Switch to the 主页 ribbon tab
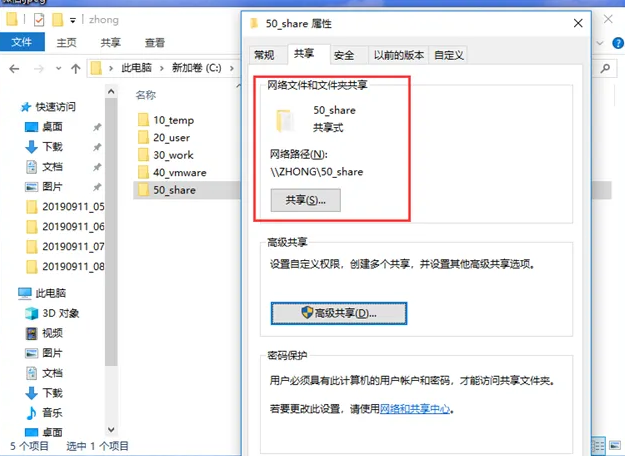This screenshot has height=456, width=625. [x=66, y=42]
